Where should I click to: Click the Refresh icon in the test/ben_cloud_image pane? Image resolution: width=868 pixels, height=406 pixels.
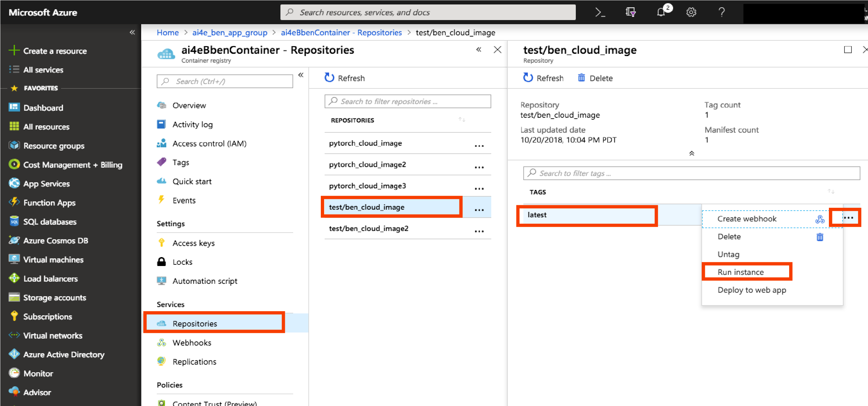(x=528, y=78)
